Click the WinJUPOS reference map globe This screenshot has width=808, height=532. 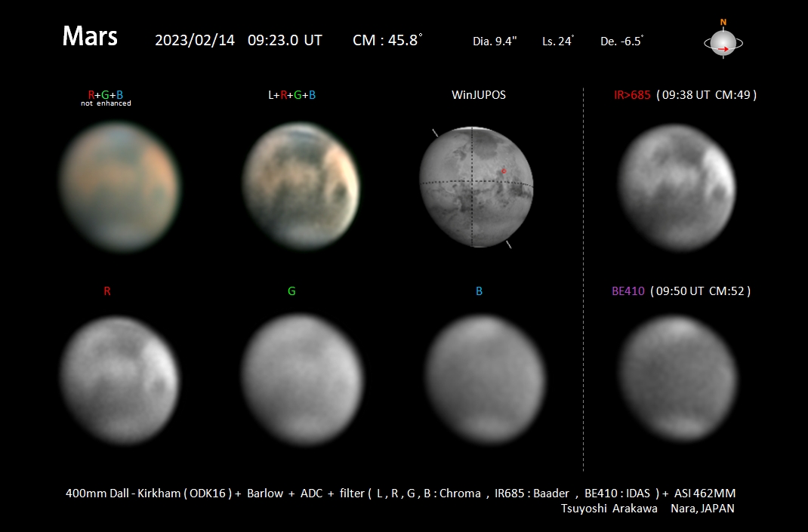pyautogui.click(x=476, y=187)
